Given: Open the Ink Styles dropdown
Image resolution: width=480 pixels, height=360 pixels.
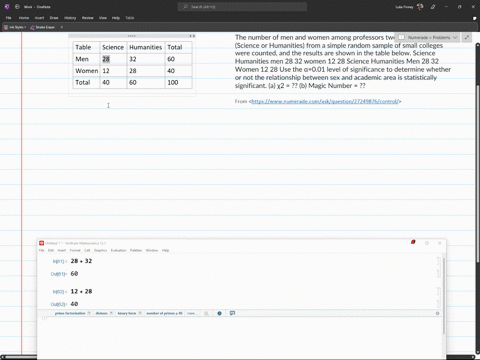Looking at the screenshot, I should [15, 27].
